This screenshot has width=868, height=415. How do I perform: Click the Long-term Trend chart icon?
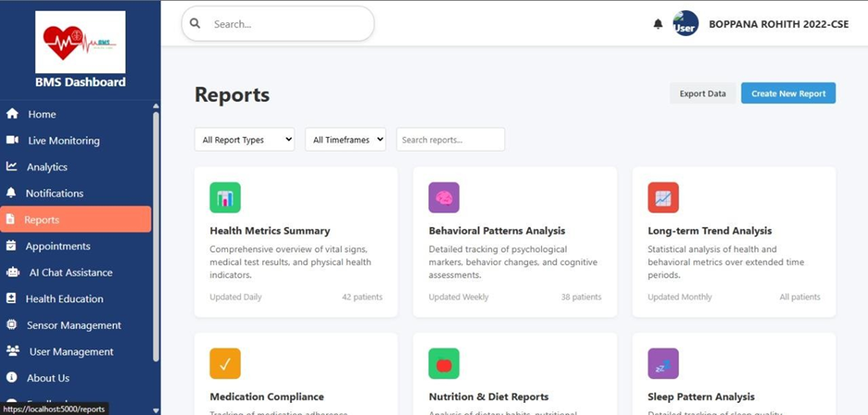click(663, 197)
